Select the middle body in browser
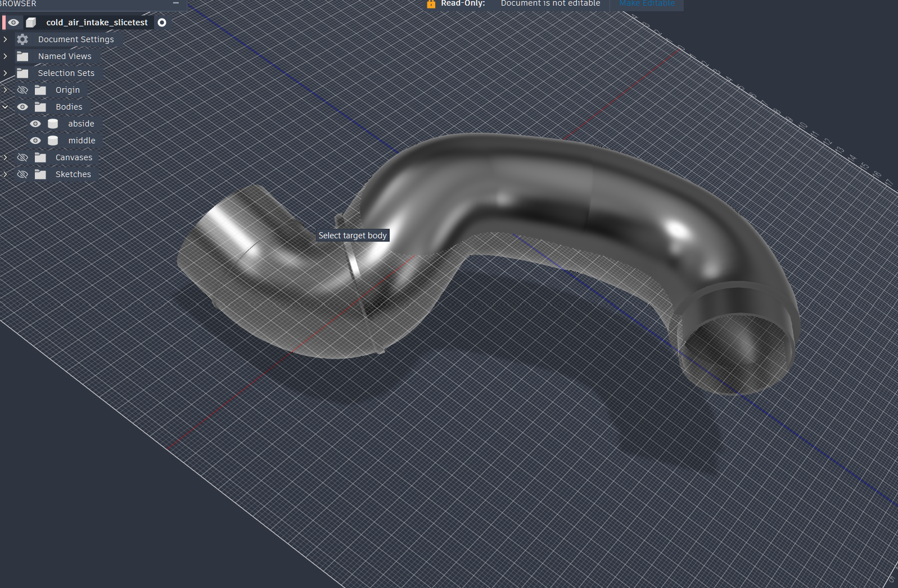The height and width of the screenshot is (588, 898). [x=82, y=141]
